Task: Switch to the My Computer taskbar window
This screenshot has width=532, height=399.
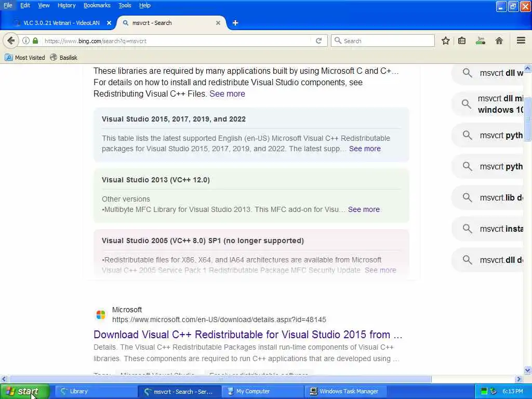Action: coord(262,391)
